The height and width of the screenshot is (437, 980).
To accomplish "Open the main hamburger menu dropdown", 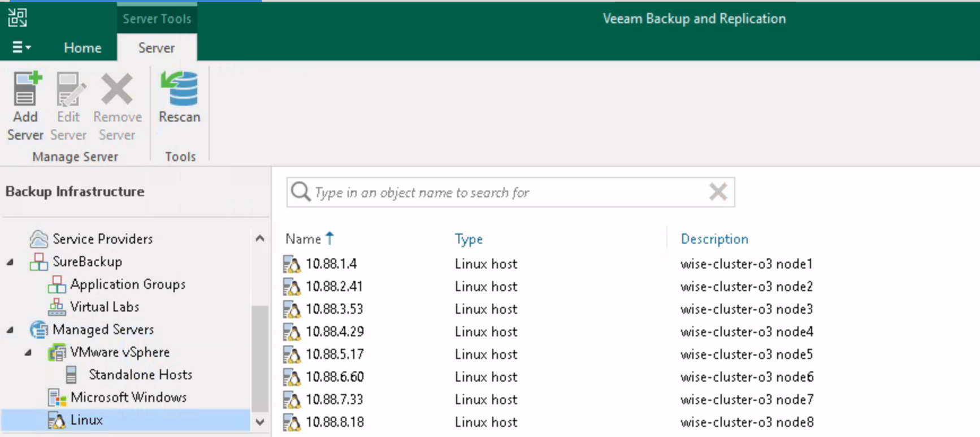I will pos(21,47).
